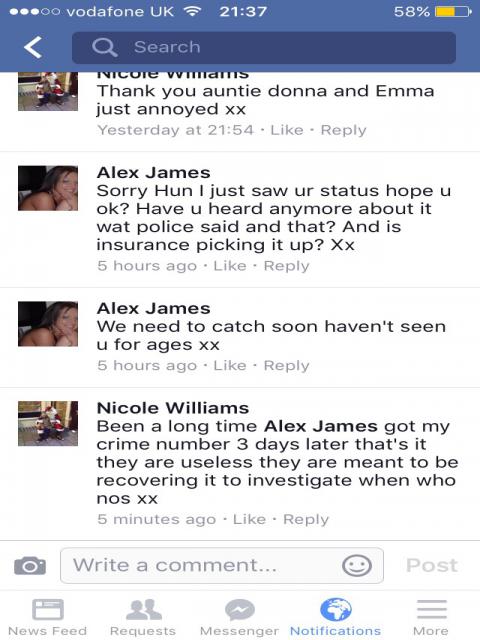
Task: Like Alex James's insurance comment
Action: click(x=230, y=266)
